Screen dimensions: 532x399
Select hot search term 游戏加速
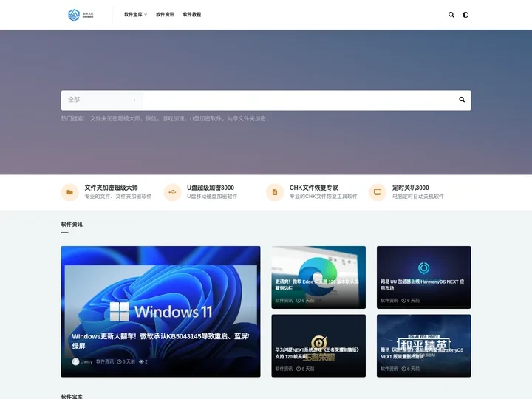pyautogui.click(x=173, y=119)
